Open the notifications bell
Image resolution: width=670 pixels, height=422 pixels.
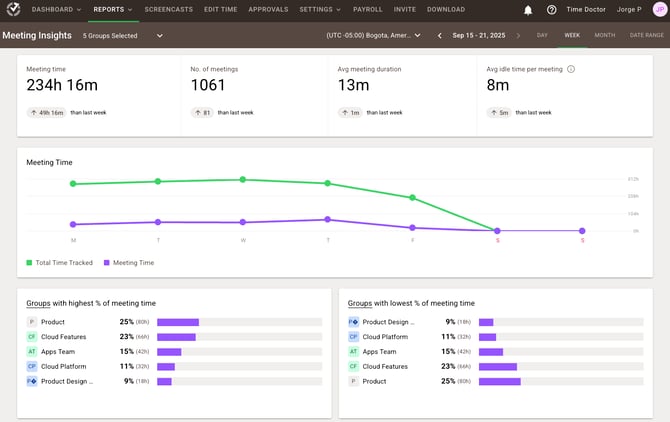pyautogui.click(x=528, y=10)
